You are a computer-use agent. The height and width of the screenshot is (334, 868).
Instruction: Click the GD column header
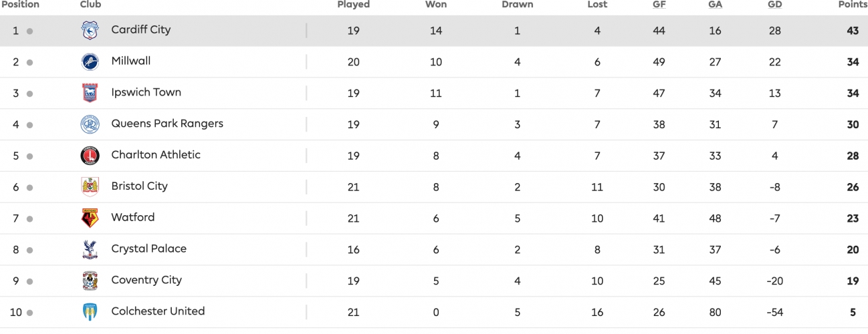coord(775,5)
